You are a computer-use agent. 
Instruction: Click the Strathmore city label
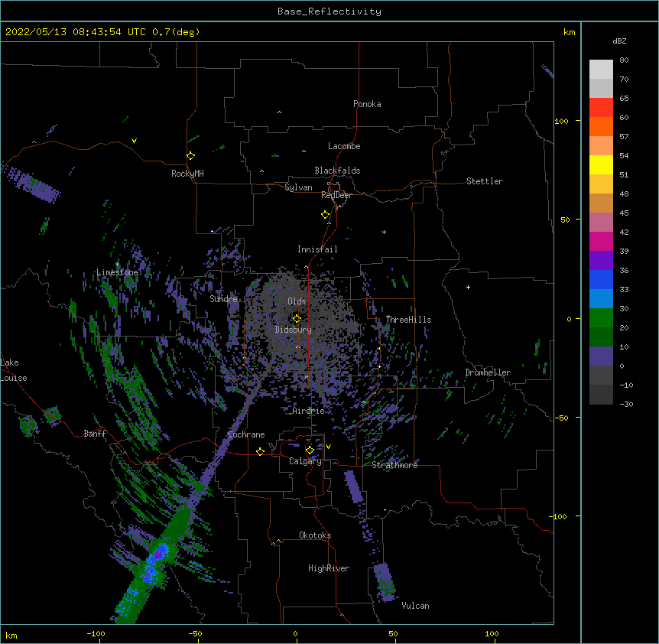(x=394, y=465)
